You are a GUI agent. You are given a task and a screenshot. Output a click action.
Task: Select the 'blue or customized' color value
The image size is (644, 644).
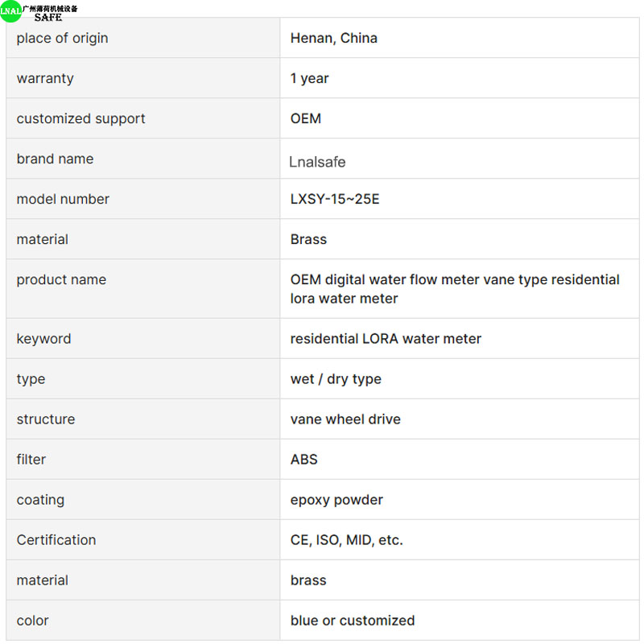[x=353, y=620]
